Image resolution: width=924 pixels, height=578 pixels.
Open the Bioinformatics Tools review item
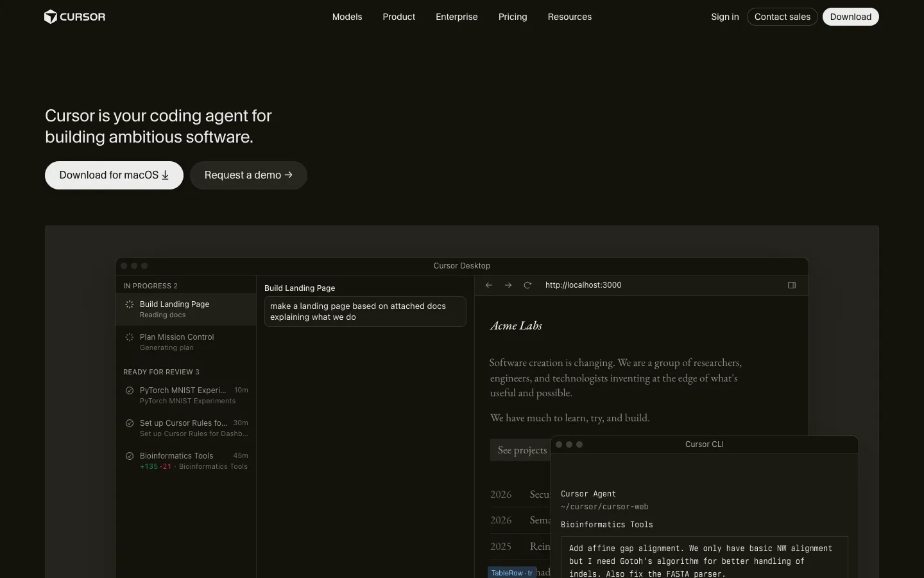pyautogui.click(x=186, y=461)
